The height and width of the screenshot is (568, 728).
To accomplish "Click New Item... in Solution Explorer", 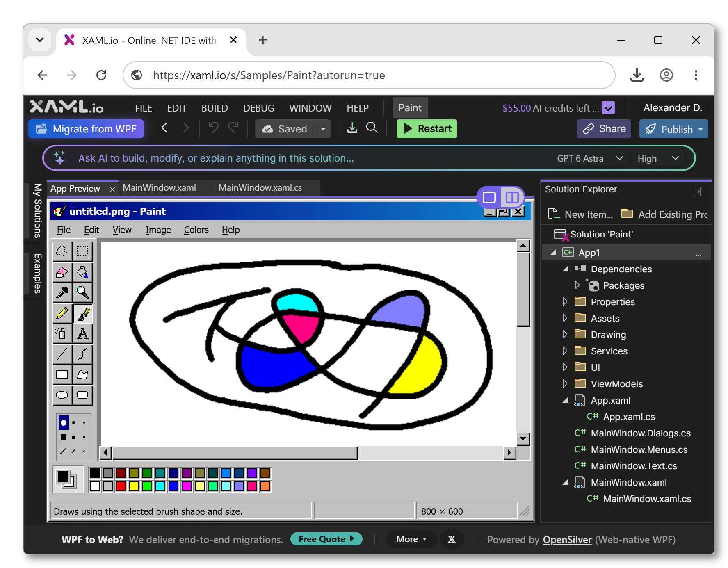I will coord(581,214).
